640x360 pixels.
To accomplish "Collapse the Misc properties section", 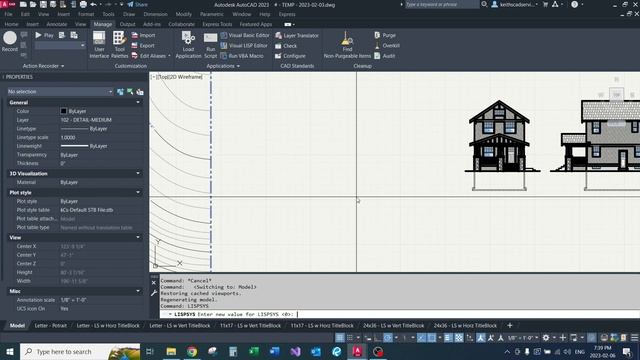I will (x=138, y=291).
